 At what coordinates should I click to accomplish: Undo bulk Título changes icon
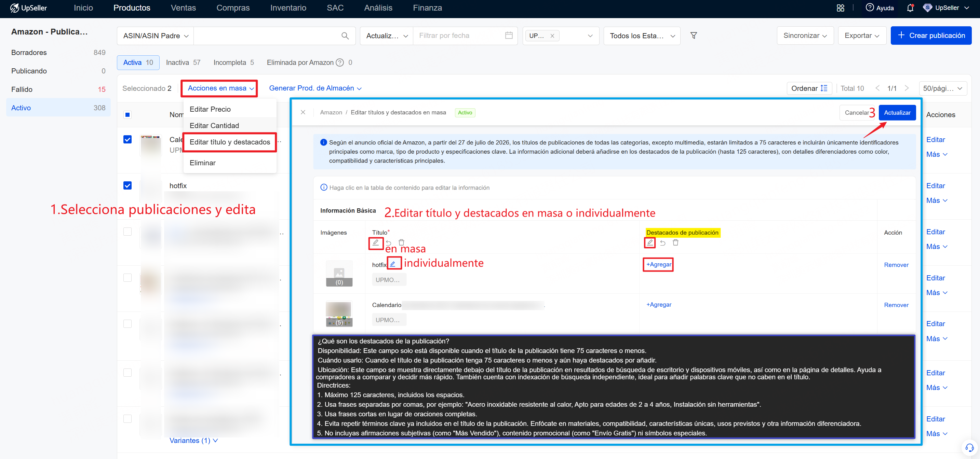click(x=388, y=242)
